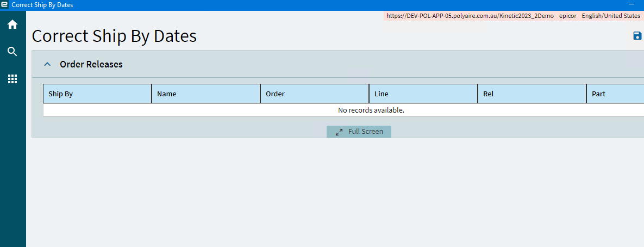Click the 'epicor' user label

(x=567, y=16)
